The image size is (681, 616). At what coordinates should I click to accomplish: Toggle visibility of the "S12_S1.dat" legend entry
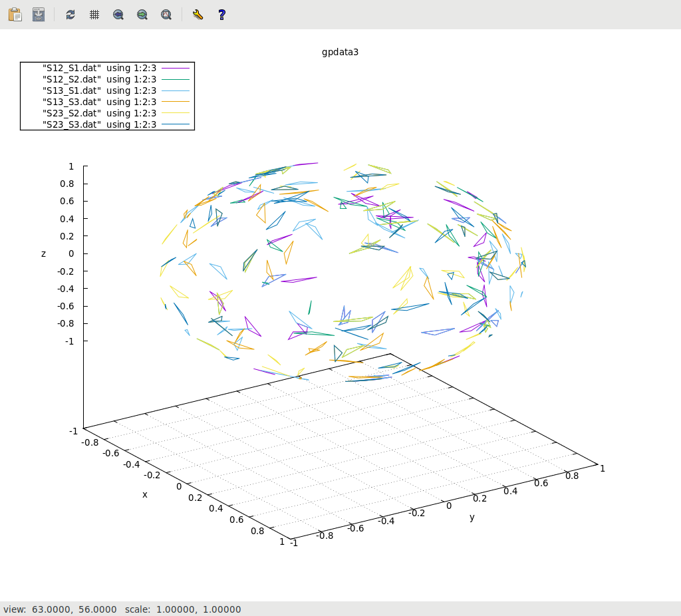(x=99, y=68)
